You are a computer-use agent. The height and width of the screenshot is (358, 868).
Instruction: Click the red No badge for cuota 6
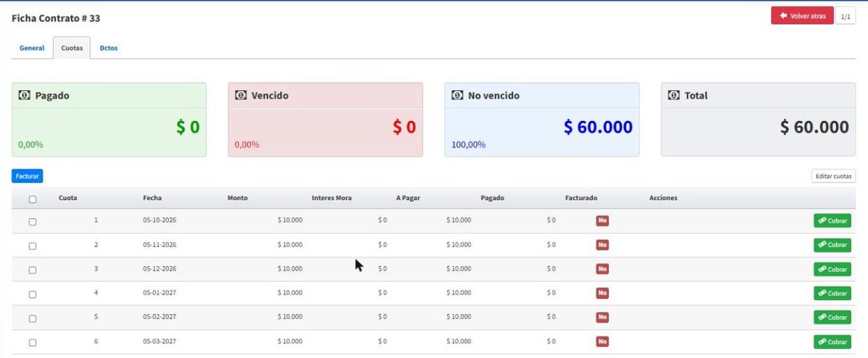coord(602,341)
